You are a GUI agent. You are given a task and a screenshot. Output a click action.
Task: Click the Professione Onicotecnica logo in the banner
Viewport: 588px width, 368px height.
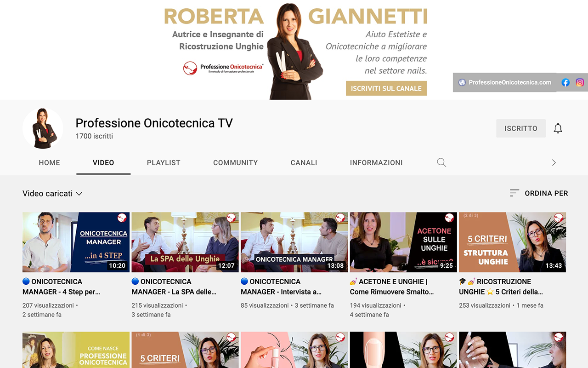click(223, 69)
